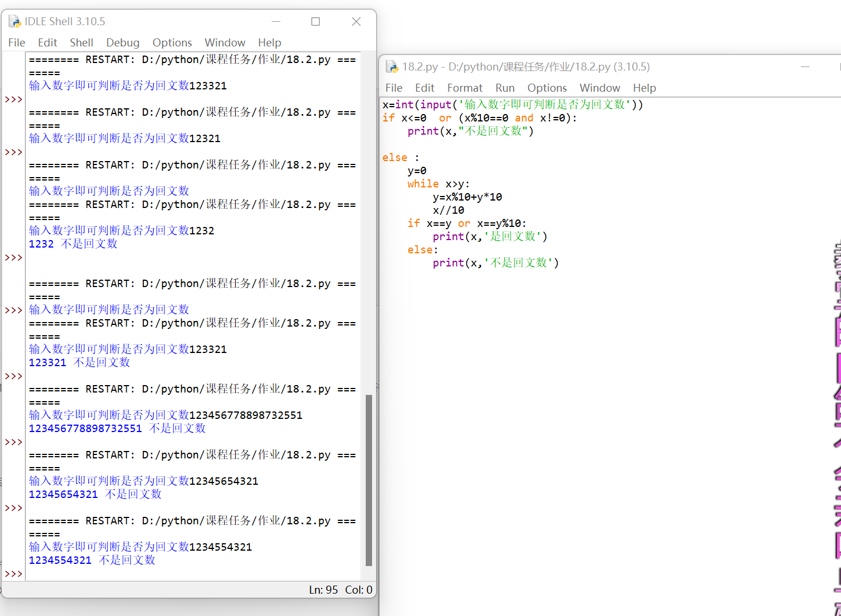Click the input line ending with 数1232 in shell
The height and width of the screenshot is (616, 841).
tap(122, 230)
